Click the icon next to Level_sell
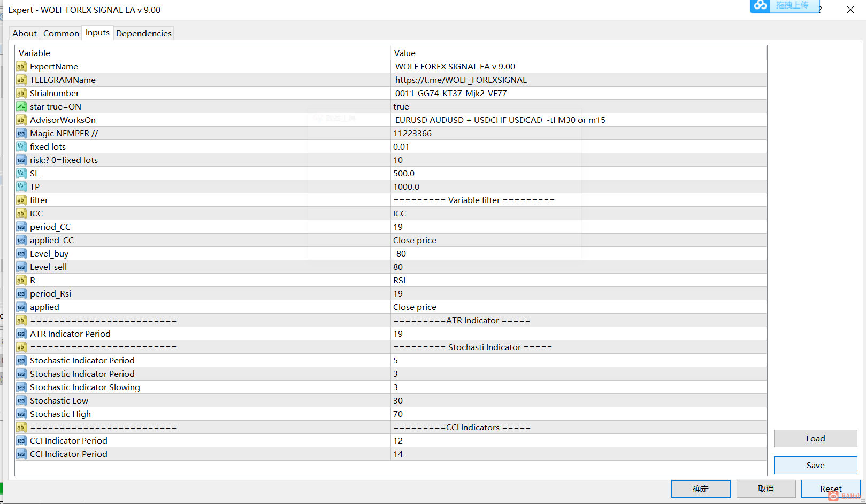This screenshot has width=866, height=504. 21,267
